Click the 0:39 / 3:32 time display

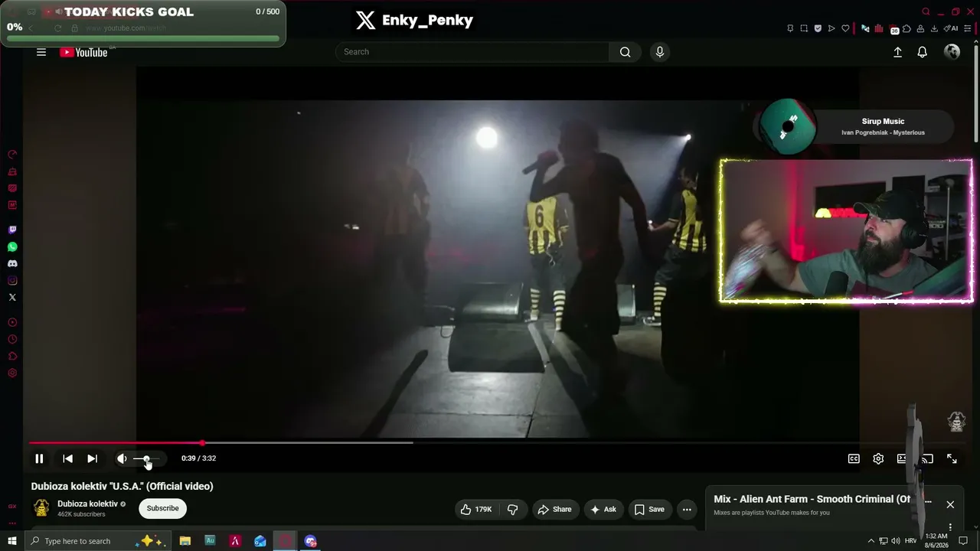198,458
